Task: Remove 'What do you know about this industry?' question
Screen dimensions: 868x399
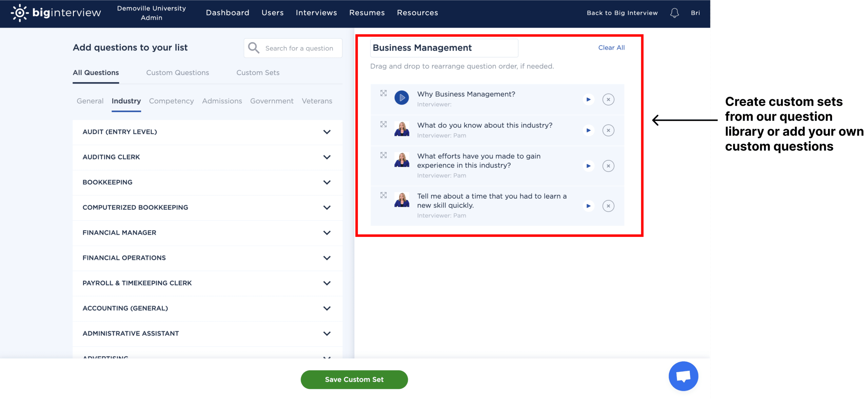Action: pyautogui.click(x=608, y=129)
